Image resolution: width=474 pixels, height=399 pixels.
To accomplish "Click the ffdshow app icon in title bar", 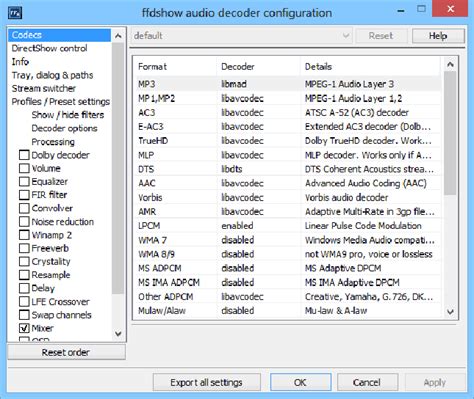I will point(15,13).
